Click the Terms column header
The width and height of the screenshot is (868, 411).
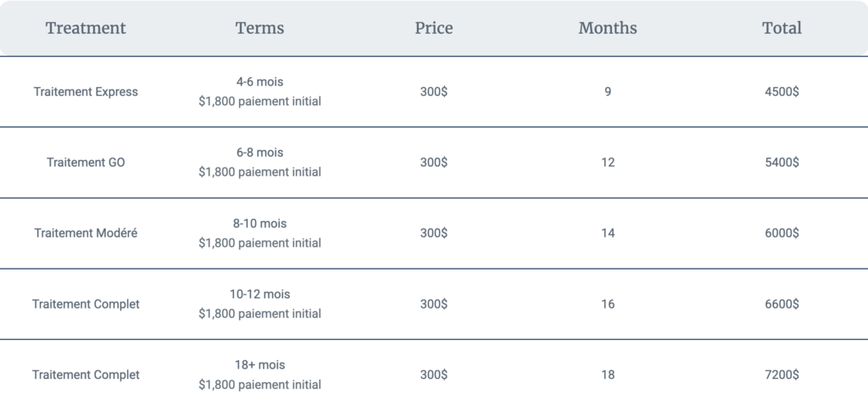tap(259, 28)
